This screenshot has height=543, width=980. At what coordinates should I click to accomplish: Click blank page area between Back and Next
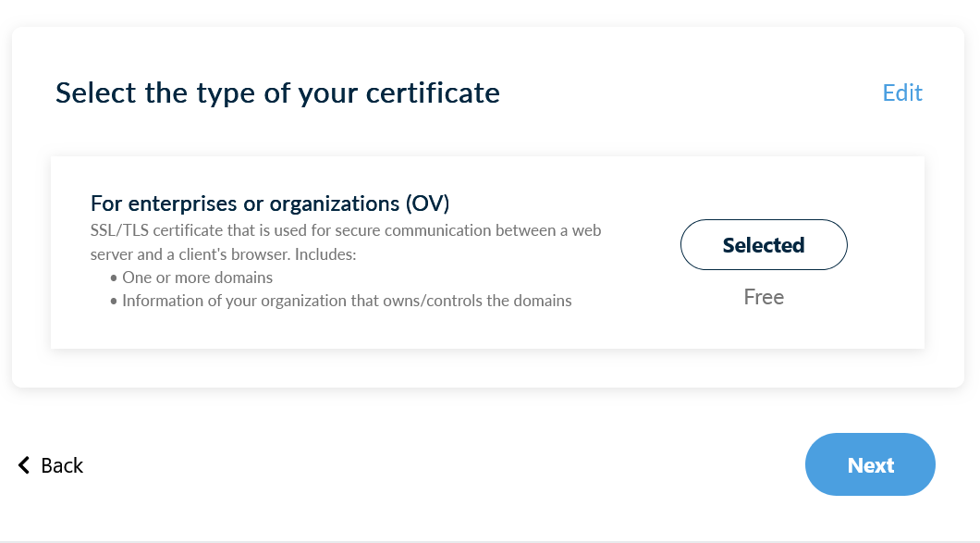(x=437, y=464)
